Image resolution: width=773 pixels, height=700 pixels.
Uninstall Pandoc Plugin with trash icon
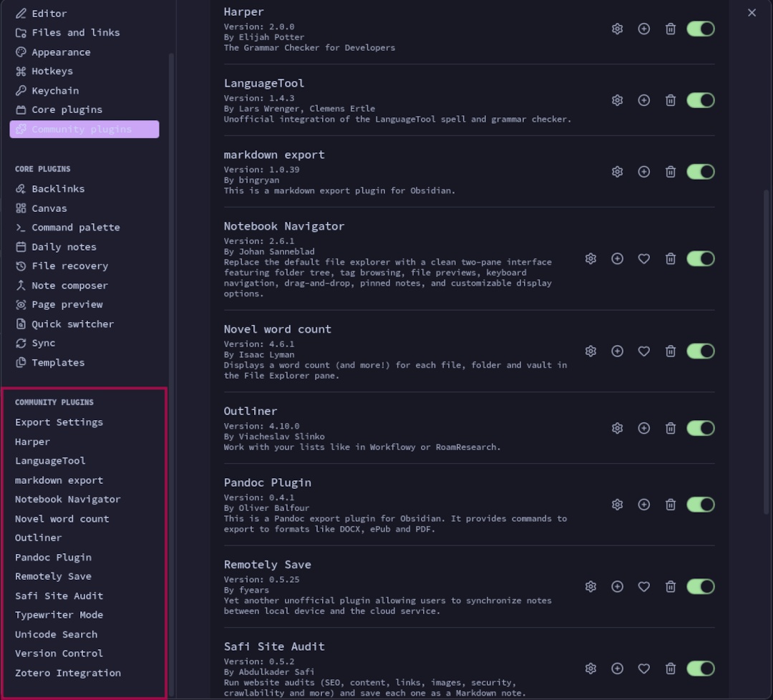pos(671,505)
